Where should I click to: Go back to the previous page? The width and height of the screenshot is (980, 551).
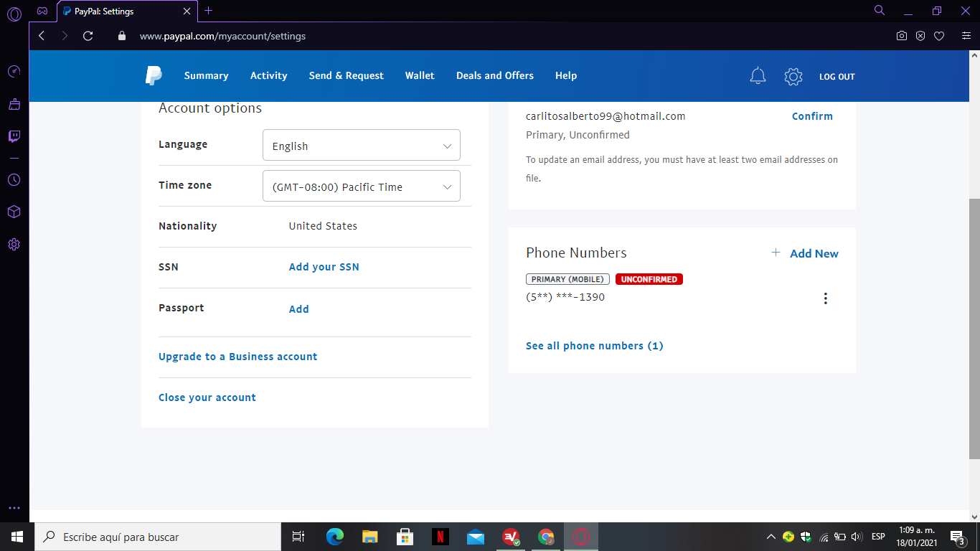(42, 36)
